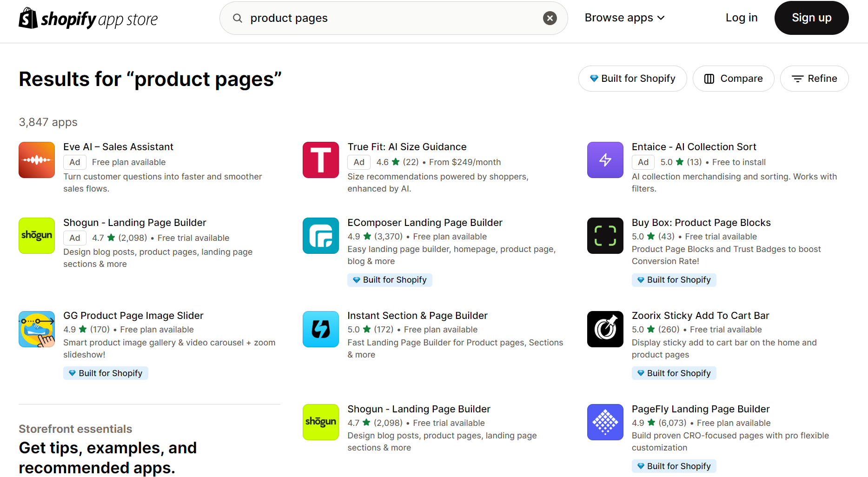This screenshot has width=868, height=477.
Task: Open the Refine filters button
Action: tap(814, 79)
